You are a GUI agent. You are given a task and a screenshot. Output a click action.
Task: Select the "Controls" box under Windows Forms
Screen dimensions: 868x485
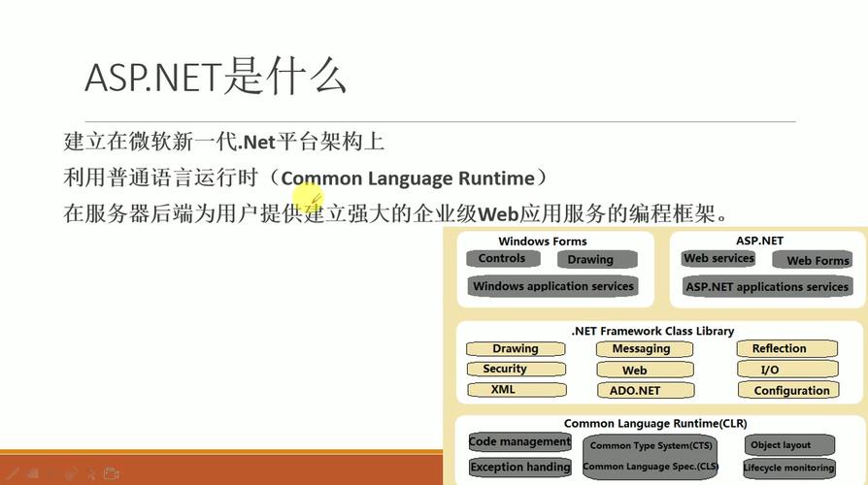503,258
